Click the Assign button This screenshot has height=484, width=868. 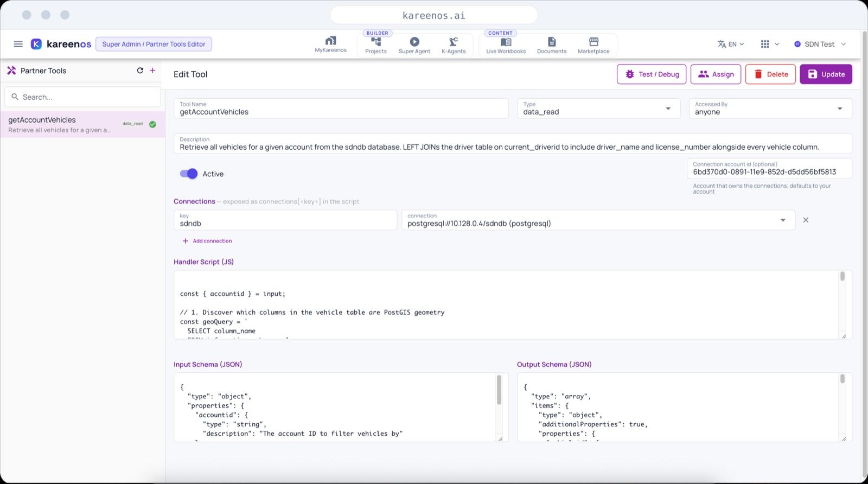(716, 74)
